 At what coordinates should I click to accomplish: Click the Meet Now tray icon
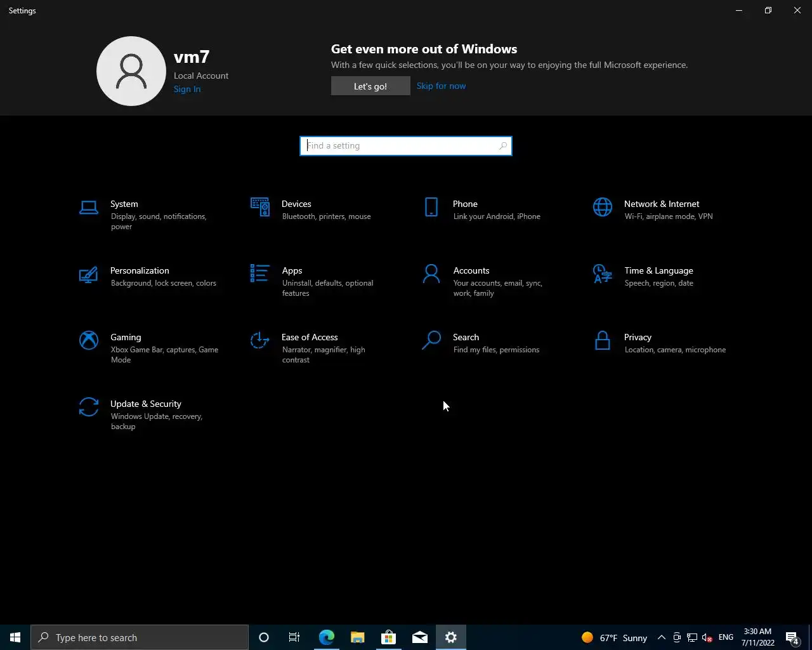click(677, 637)
